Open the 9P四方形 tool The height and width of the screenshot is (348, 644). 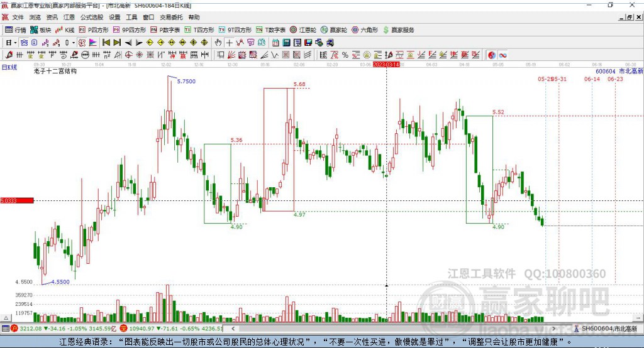(130, 30)
